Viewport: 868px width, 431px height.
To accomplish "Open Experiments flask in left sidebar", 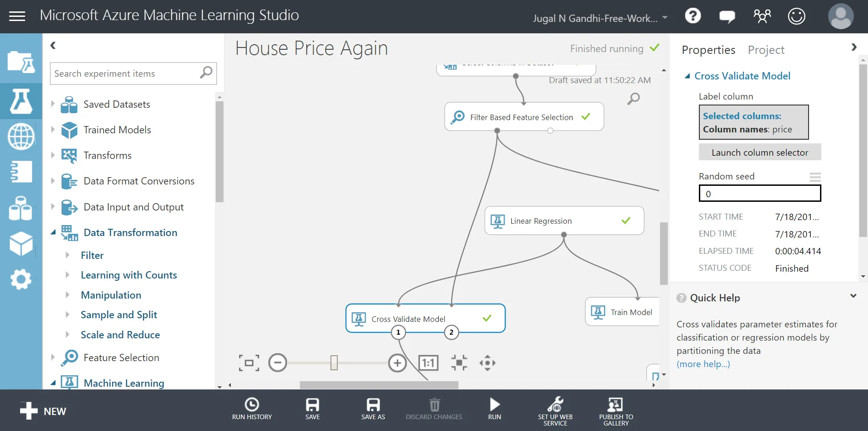I will [x=21, y=101].
